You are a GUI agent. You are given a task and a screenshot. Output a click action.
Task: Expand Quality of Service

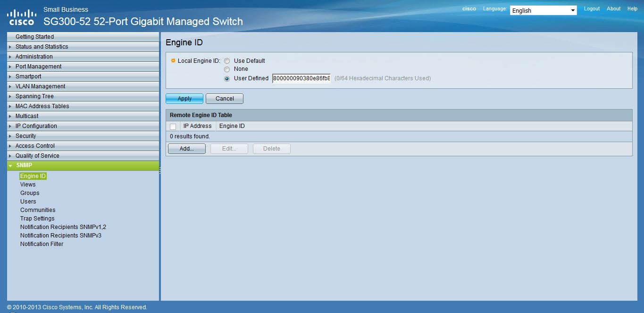tap(83, 156)
